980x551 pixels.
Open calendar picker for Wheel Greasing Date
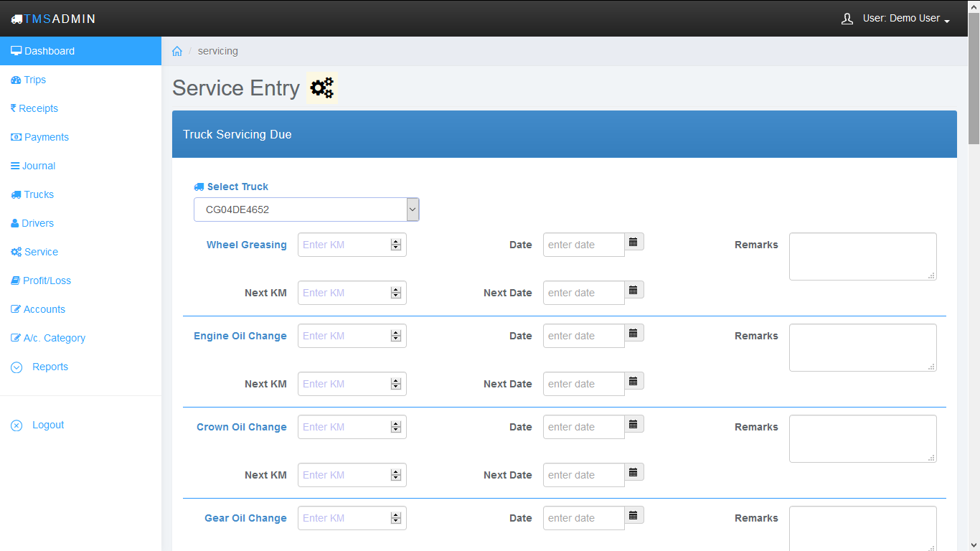pos(633,242)
